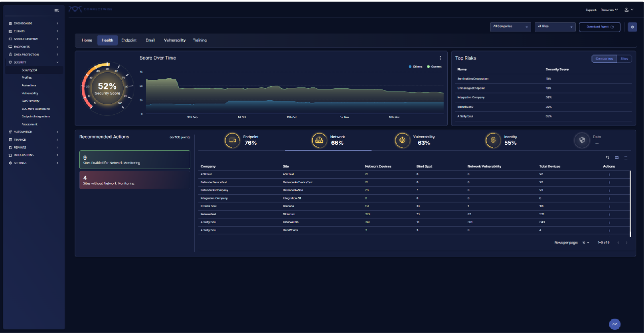The height and width of the screenshot is (333, 644).
Task: Open the All Sites dropdown
Action: [555, 27]
